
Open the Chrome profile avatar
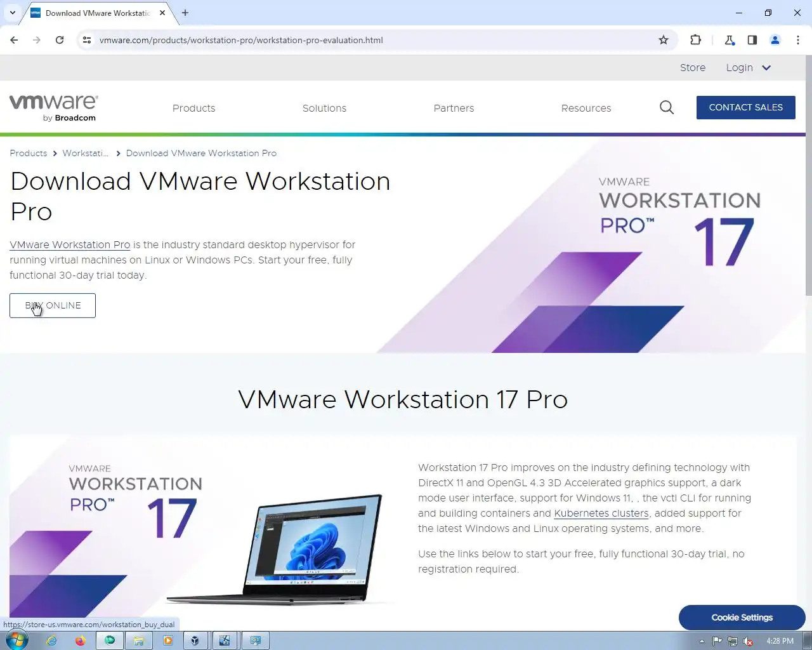click(775, 40)
